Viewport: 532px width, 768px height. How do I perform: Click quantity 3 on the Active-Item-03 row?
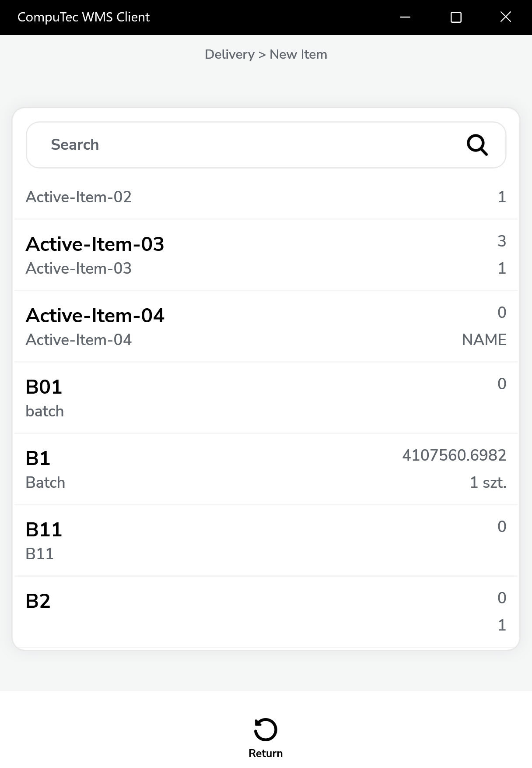pos(501,241)
